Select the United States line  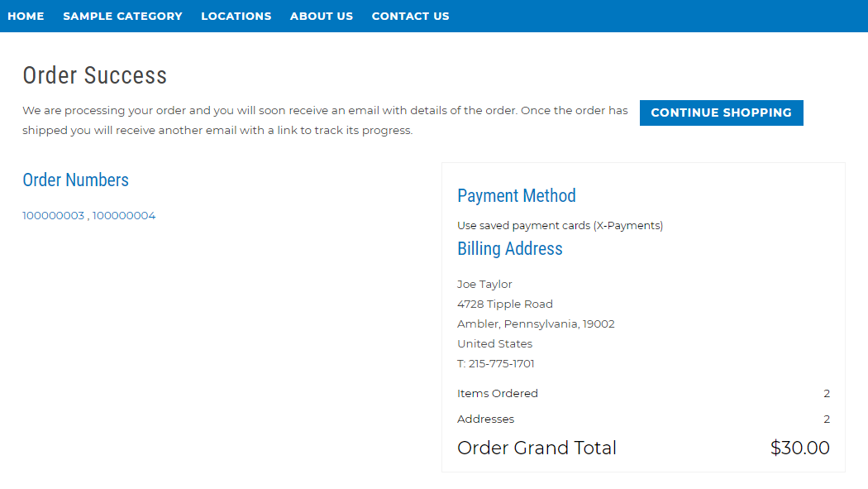[x=495, y=344]
